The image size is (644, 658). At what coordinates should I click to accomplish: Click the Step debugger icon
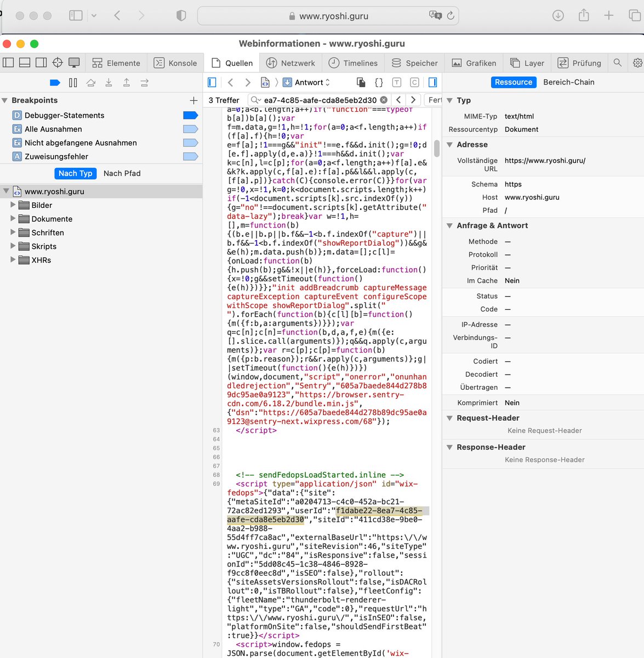point(144,83)
